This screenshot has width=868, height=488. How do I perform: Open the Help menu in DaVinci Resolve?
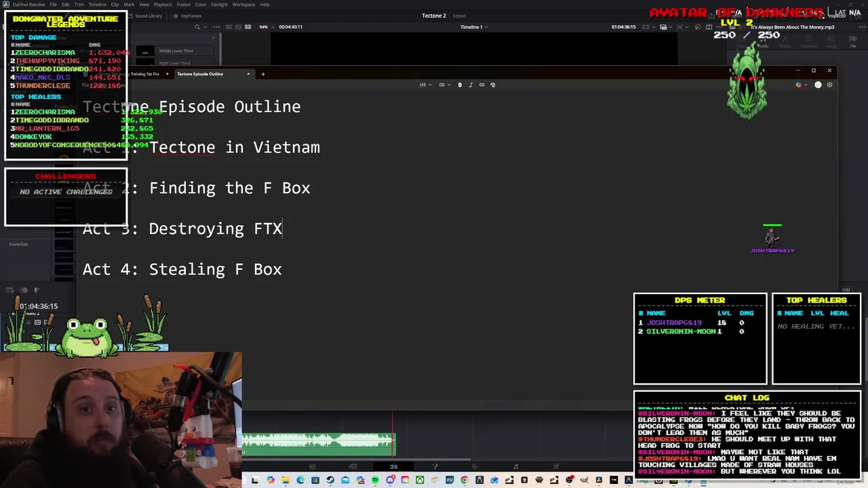(x=265, y=4)
